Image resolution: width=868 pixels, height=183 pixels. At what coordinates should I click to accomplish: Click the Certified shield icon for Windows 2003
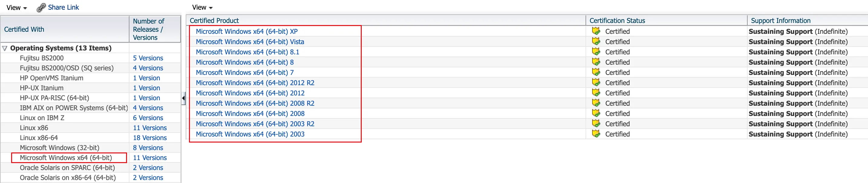(596, 134)
